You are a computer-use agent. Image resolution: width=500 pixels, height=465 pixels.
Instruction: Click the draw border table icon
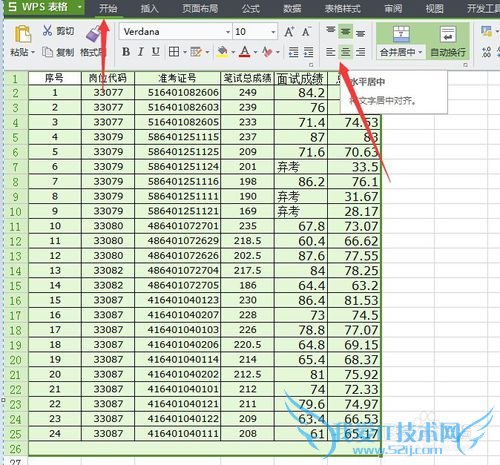coord(196,52)
